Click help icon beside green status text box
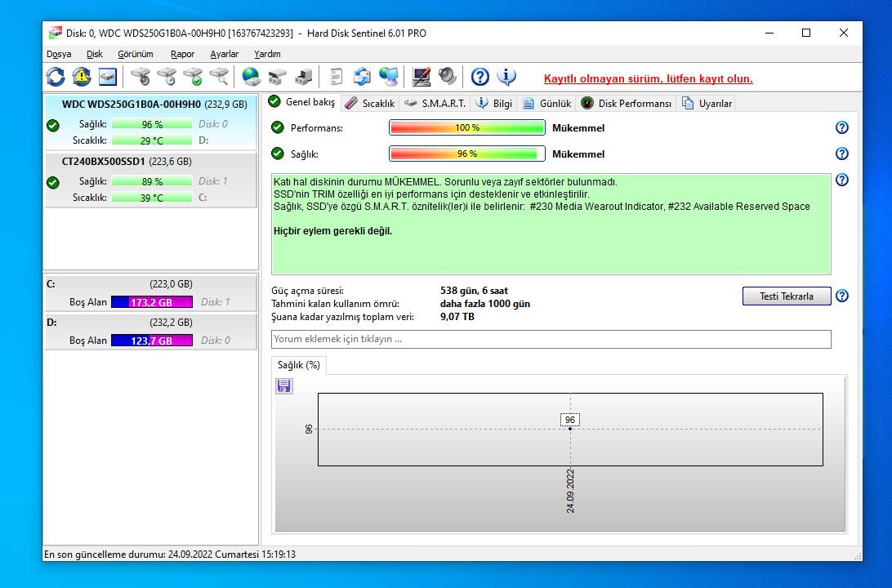 click(x=842, y=180)
